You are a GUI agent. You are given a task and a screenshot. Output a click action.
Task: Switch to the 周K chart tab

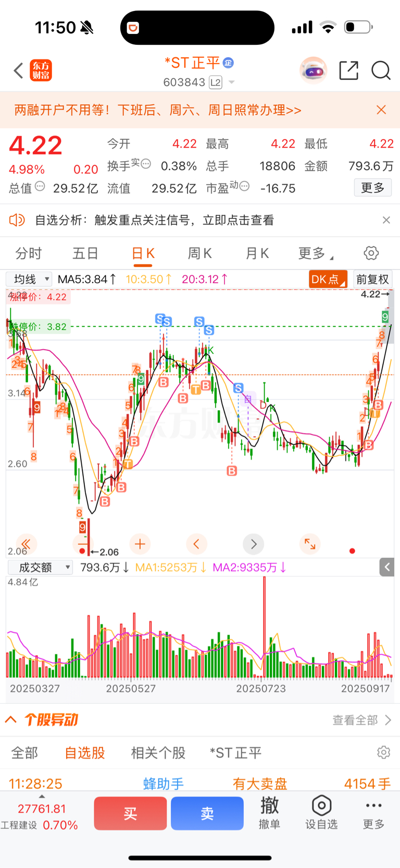point(199,253)
